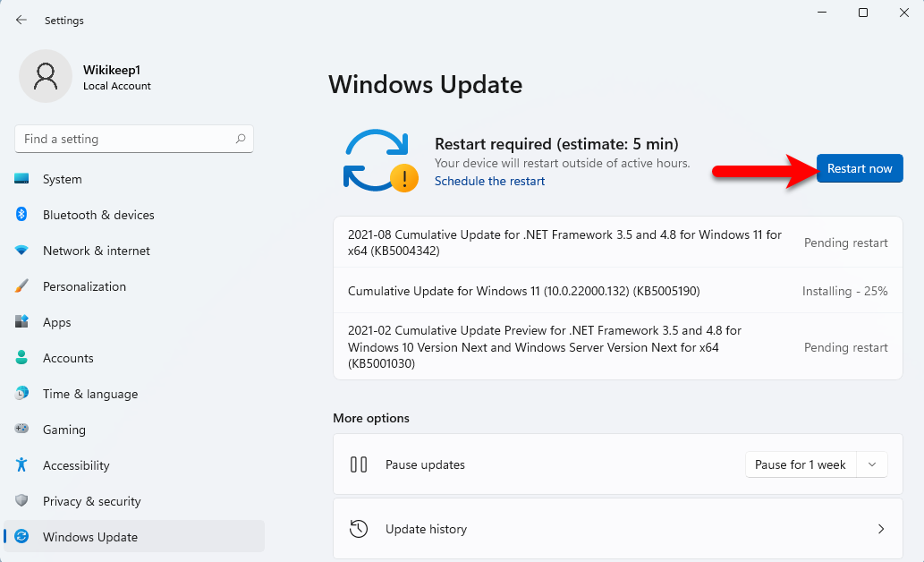
Task: Minimize the Settings window
Action: 822,13
